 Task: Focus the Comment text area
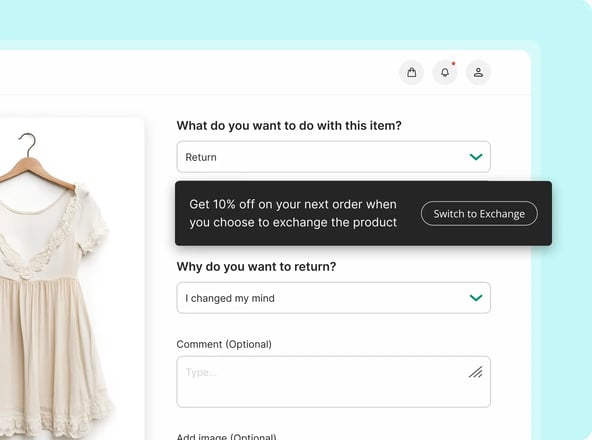pyautogui.click(x=333, y=381)
